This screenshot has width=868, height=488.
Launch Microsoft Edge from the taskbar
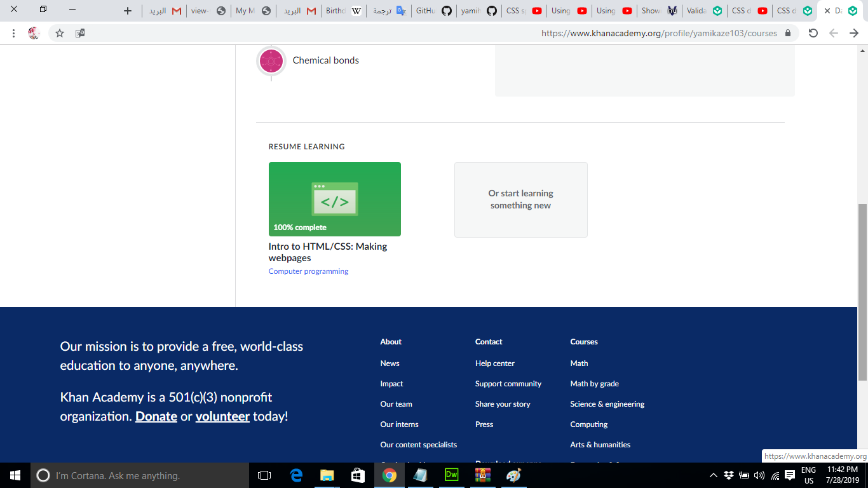tap(296, 475)
